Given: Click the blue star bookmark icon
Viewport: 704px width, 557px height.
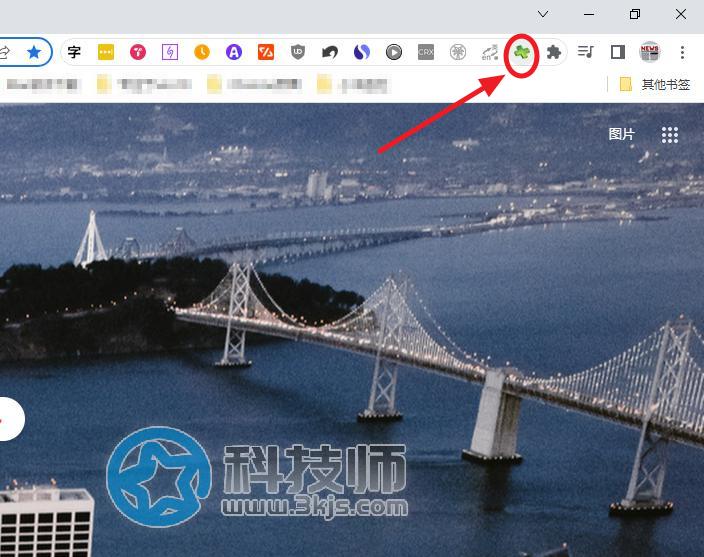Looking at the screenshot, I should [34, 52].
